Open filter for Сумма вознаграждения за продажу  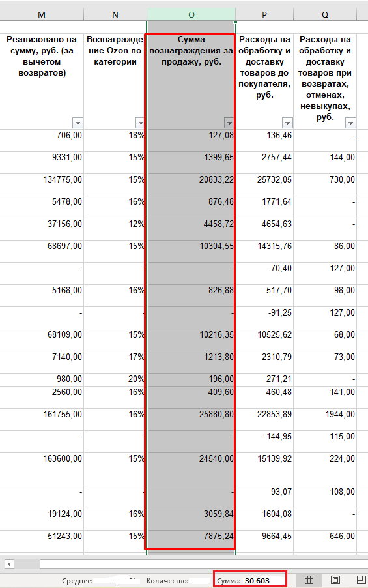[x=229, y=123]
